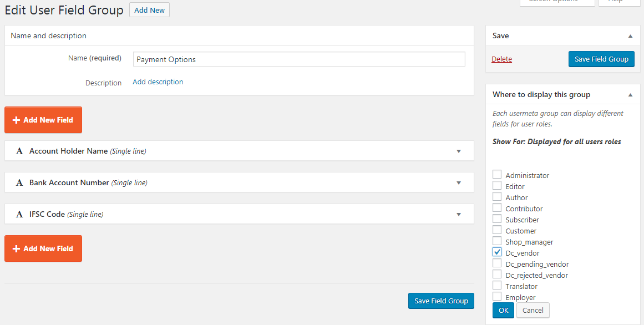
Task: Check the Contributor role
Action: 497,207
